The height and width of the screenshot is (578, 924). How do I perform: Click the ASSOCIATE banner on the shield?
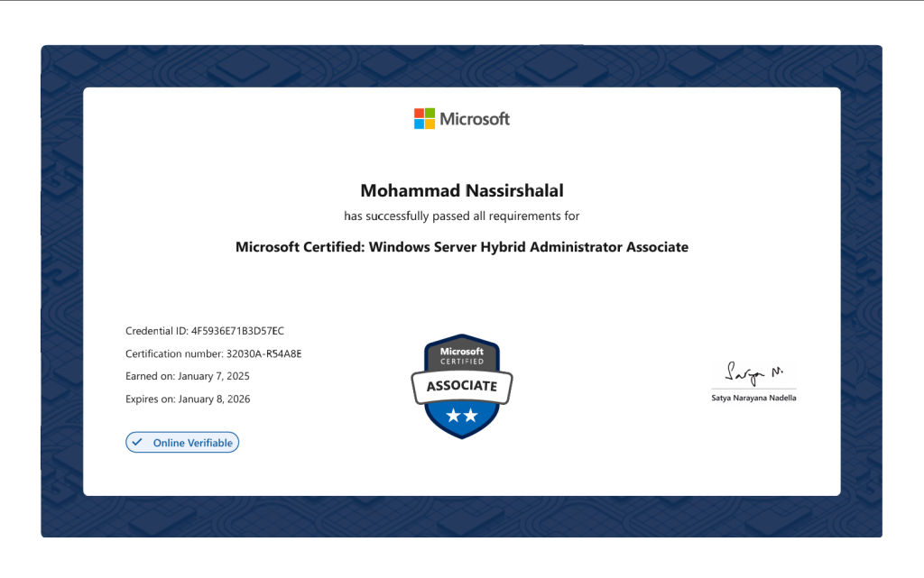[x=462, y=386]
